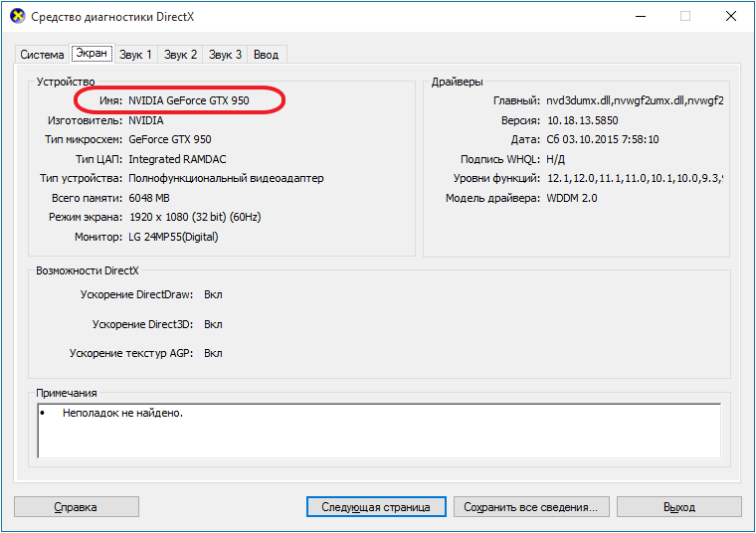The width and height of the screenshot is (756, 533).
Task: Minimize the DirectX diagnostic window
Action: [x=641, y=16]
